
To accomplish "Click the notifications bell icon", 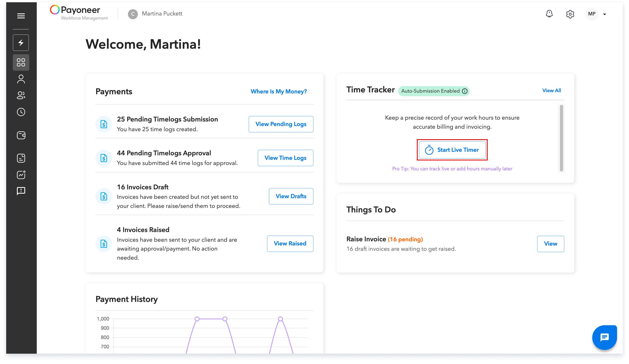I will click(549, 14).
